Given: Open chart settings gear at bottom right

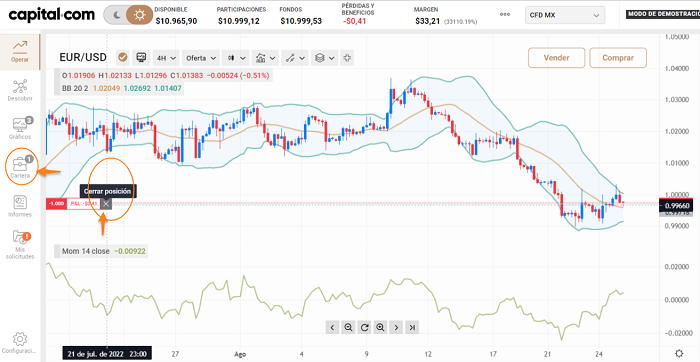Looking at the screenshot, I should [x=679, y=354].
